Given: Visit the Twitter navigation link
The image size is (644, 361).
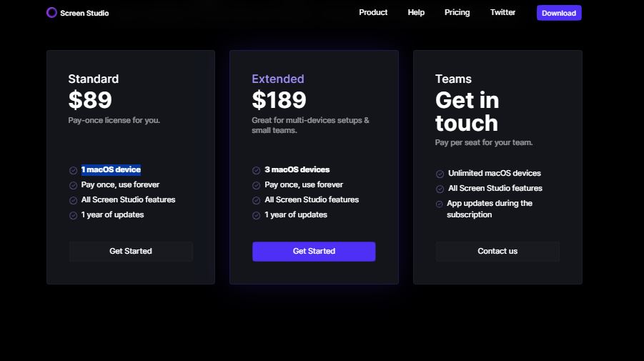Looking at the screenshot, I should coord(502,13).
